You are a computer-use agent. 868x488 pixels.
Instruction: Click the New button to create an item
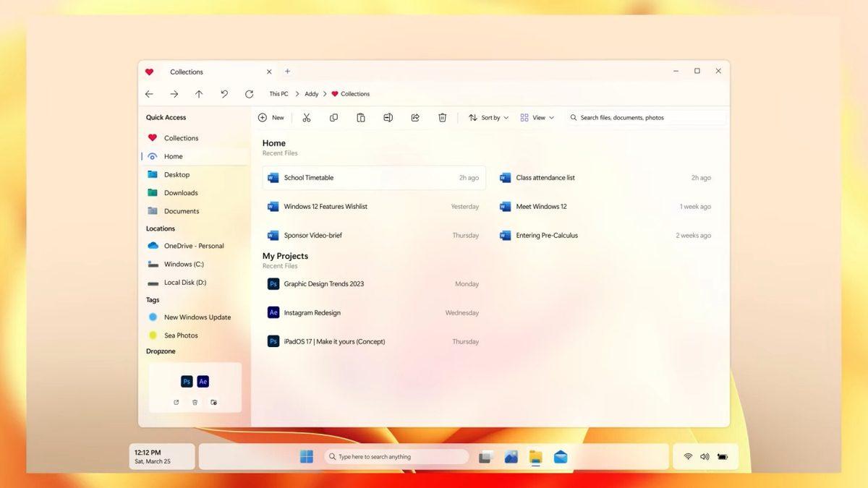coord(271,117)
